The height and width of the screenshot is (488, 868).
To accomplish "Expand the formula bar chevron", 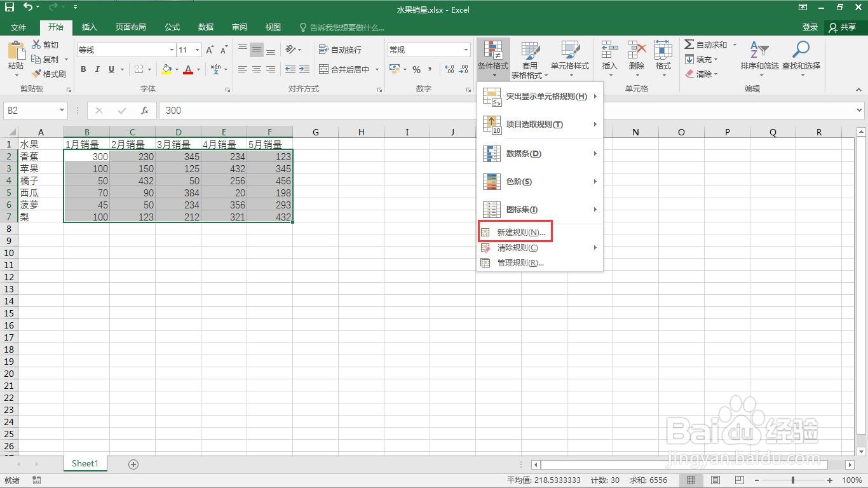I will click(860, 110).
